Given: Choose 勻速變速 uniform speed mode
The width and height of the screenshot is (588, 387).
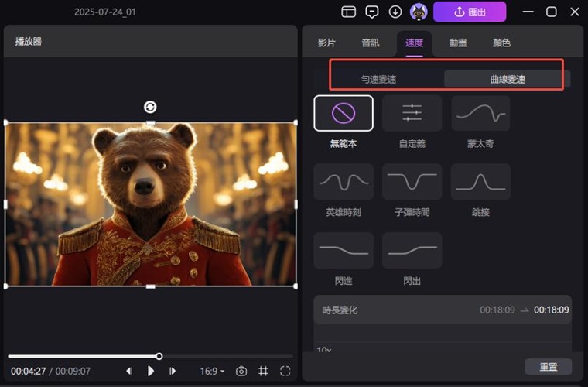Looking at the screenshot, I should (x=378, y=79).
